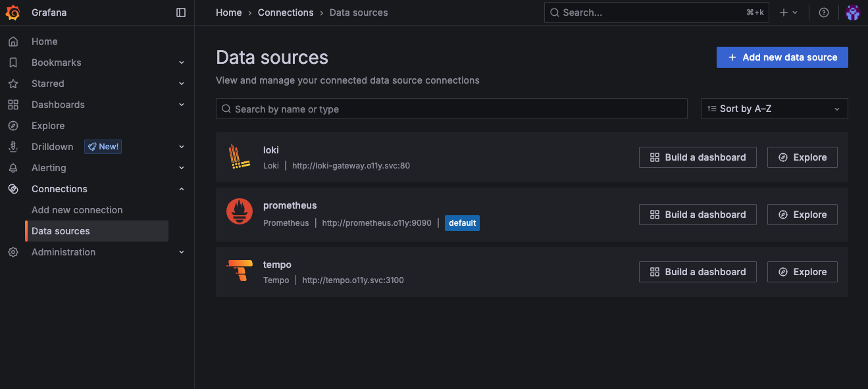Click the http://tempo.o11y.svc:3100 URL text
This screenshot has width=868, height=389.
[x=353, y=280]
